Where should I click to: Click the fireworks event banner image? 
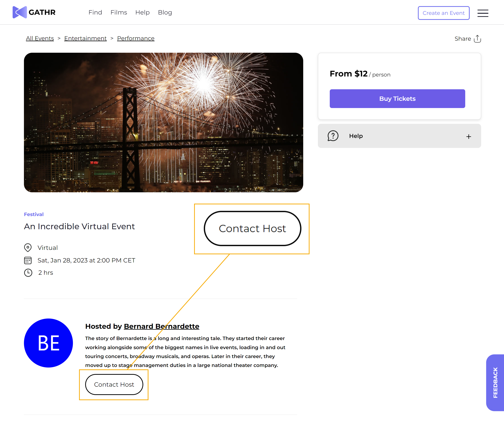click(x=163, y=122)
